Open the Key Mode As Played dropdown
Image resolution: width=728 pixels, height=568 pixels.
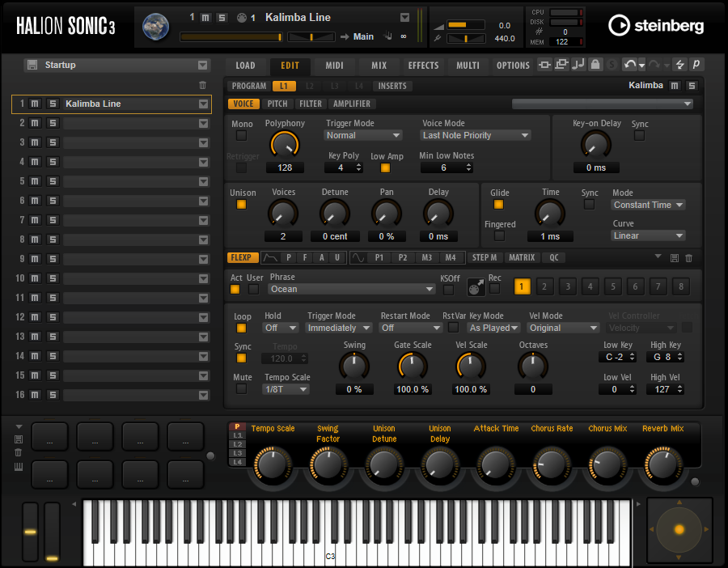pyautogui.click(x=494, y=328)
